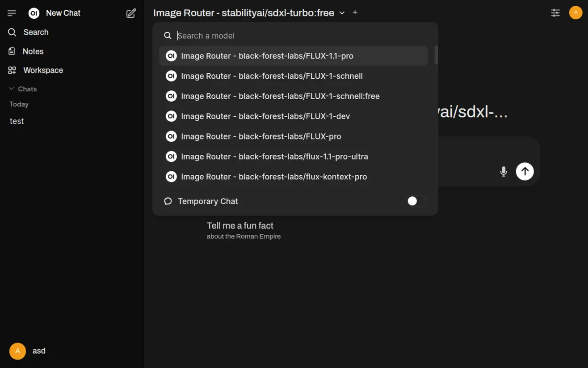Viewport: 588px width, 368px height.
Task: Click current model title stabilityai/sdxl-turbo:free
Action: tap(244, 13)
